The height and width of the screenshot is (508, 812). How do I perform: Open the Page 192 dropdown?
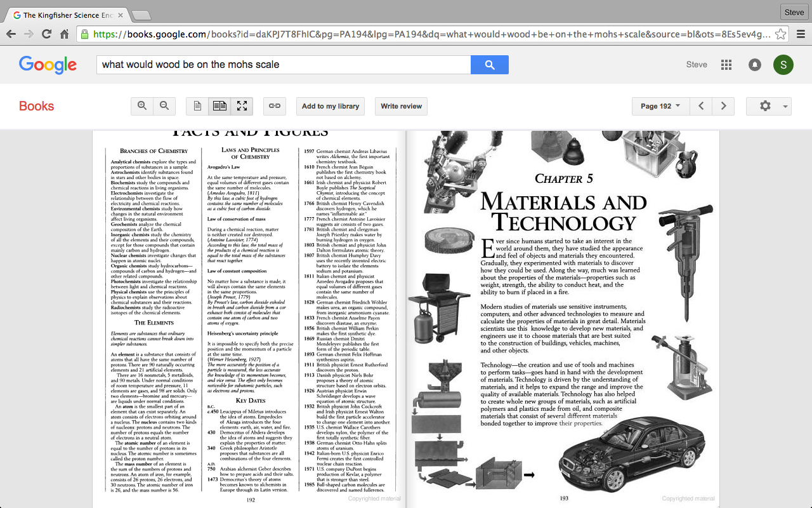click(660, 106)
